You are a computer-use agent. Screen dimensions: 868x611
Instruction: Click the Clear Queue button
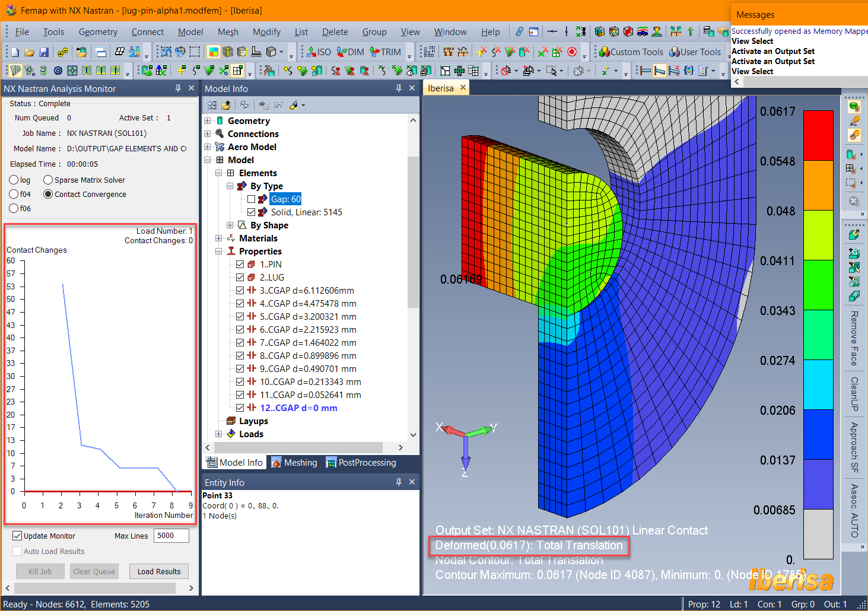(94, 571)
